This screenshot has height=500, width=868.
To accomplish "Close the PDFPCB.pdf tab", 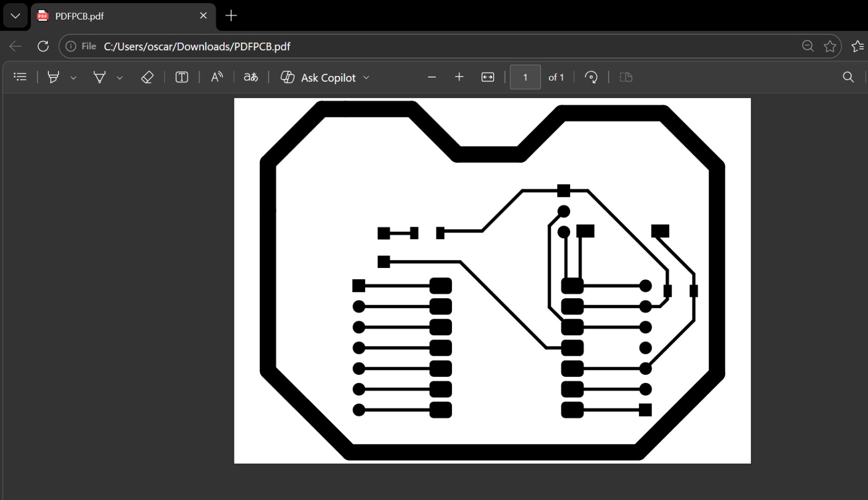I will [x=203, y=16].
